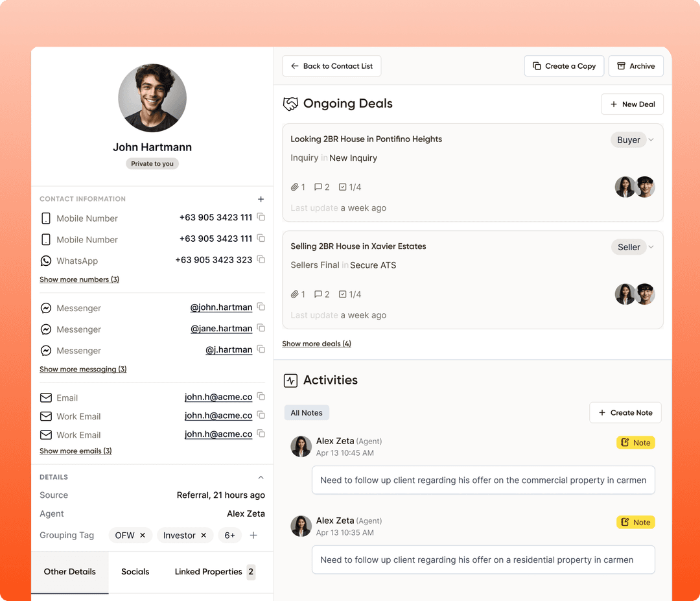
Task: Copy the @john.hartman Messenger handle
Action: [261, 307]
